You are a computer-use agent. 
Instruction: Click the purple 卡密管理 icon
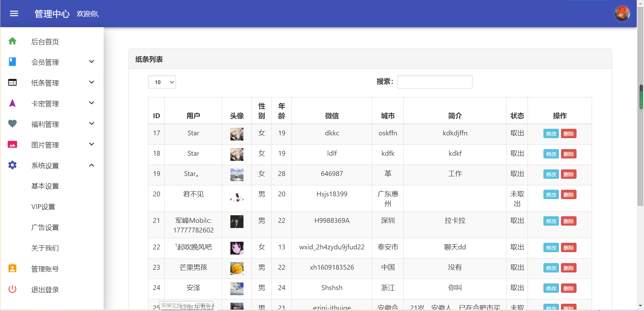[12, 103]
